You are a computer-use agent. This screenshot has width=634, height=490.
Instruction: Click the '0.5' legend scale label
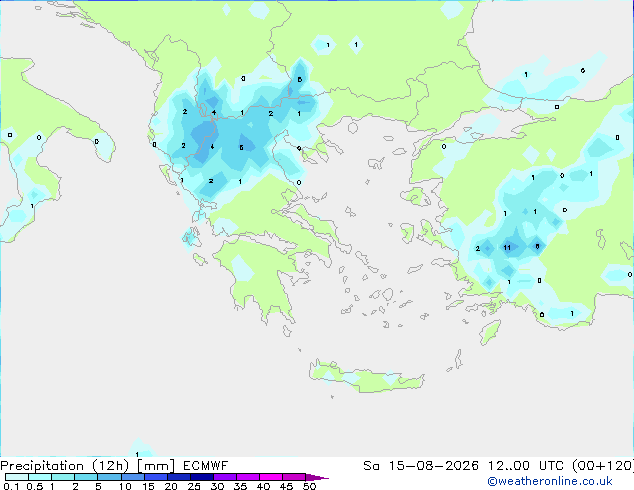(x=35, y=486)
